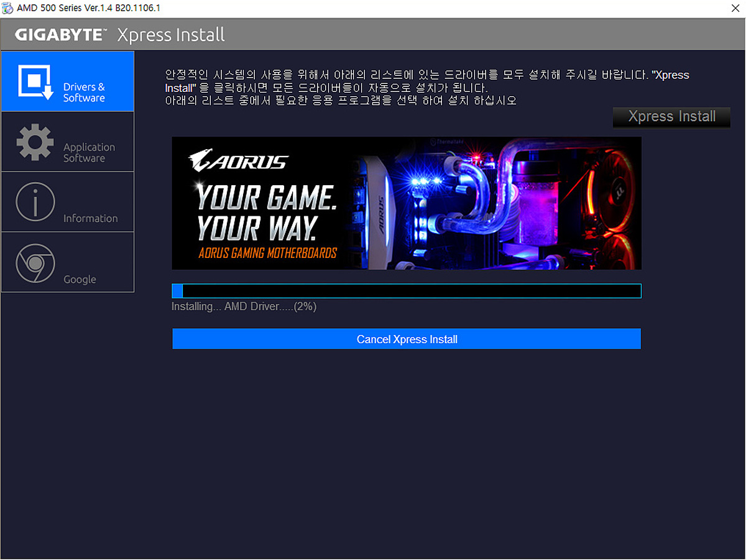
Task: Click the Application Software gear icon
Action: click(35, 142)
